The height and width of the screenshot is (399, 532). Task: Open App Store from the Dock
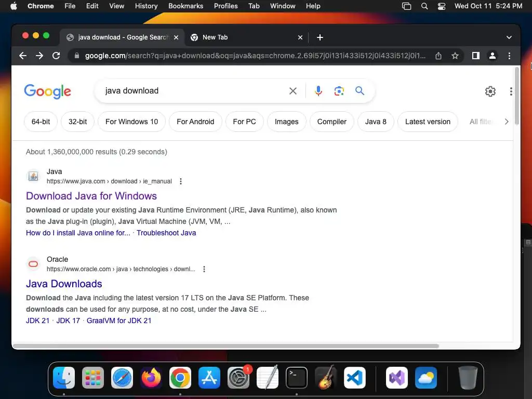tap(209, 378)
